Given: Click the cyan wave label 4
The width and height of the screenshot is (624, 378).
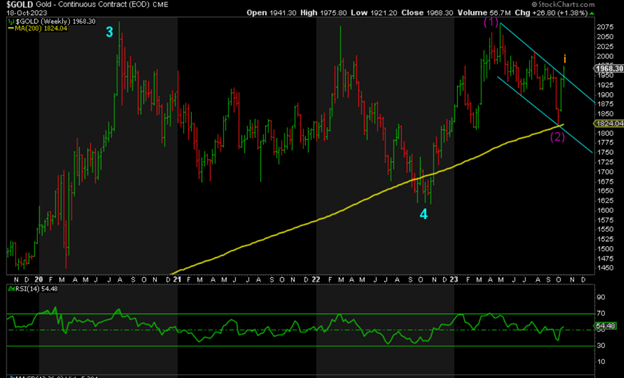Looking at the screenshot, I should point(423,214).
